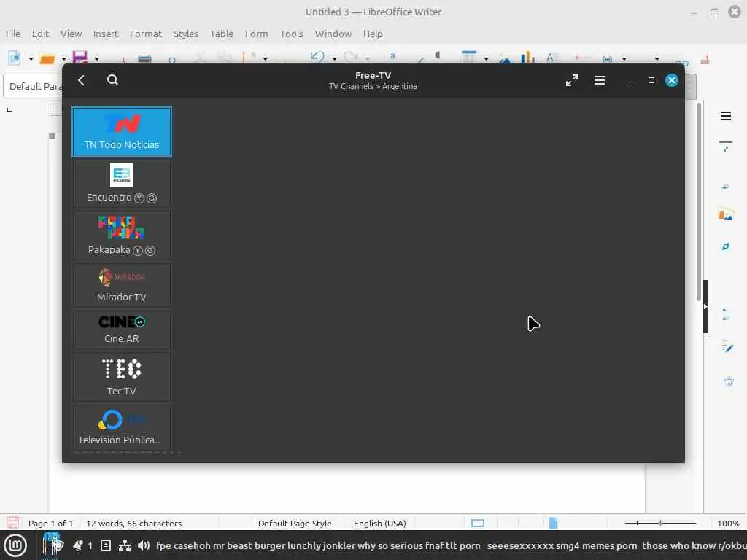
Task: Open the Table menu in Writer
Action: tap(222, 34)
